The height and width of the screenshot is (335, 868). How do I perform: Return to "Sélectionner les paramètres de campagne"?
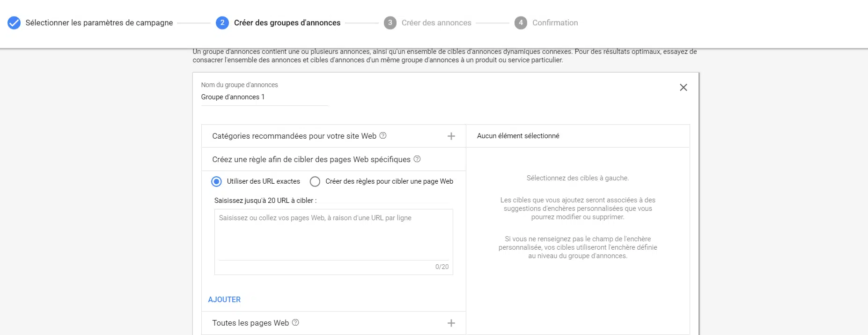(100, 22)
